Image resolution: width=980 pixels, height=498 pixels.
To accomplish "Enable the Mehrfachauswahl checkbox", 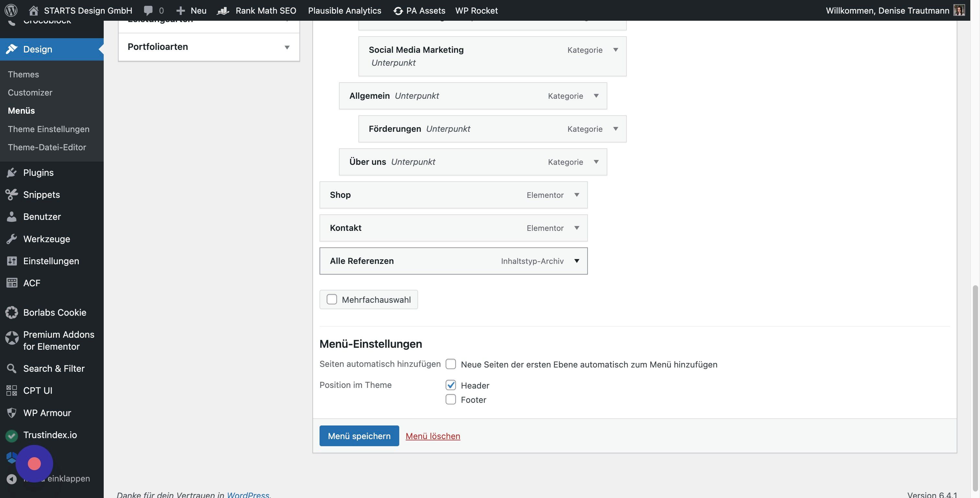I will (x=332, y=300).
